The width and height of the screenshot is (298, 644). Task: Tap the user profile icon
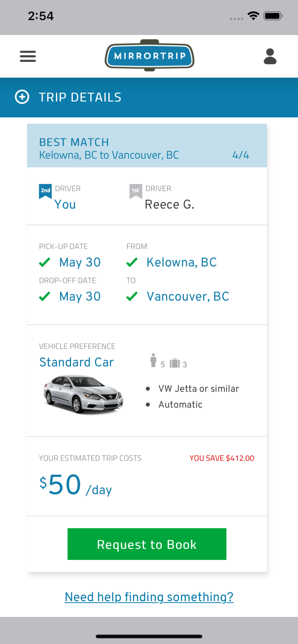pos(270,56)
